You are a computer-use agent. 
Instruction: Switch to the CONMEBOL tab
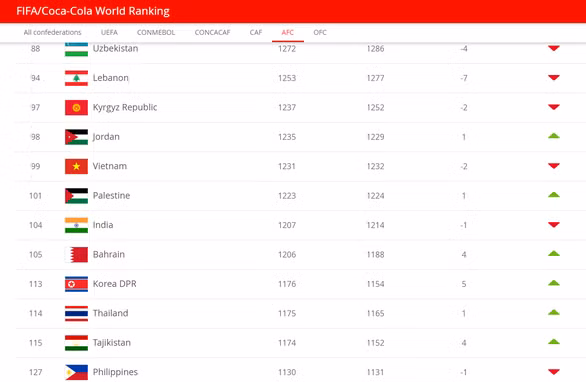click(156, 33)
